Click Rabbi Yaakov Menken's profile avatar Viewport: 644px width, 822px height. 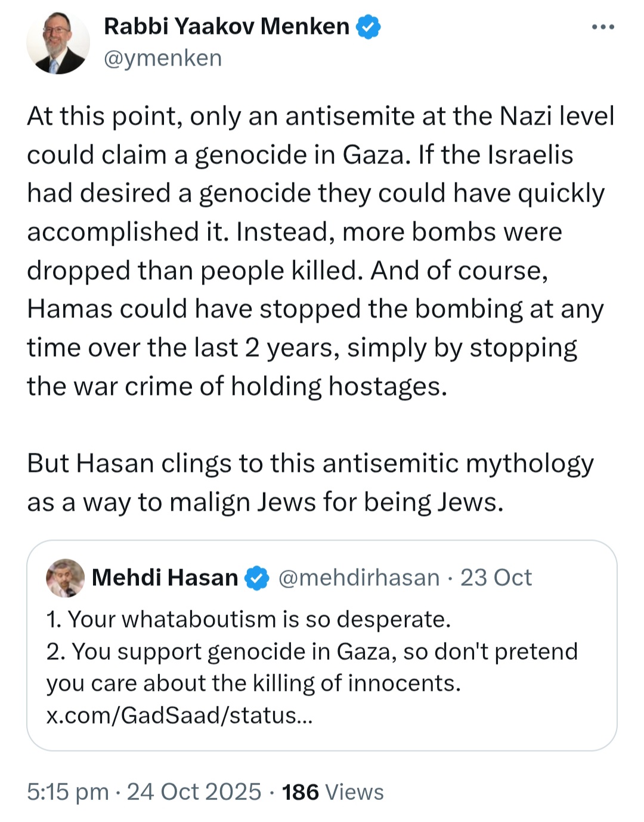[x=58, y=43]
